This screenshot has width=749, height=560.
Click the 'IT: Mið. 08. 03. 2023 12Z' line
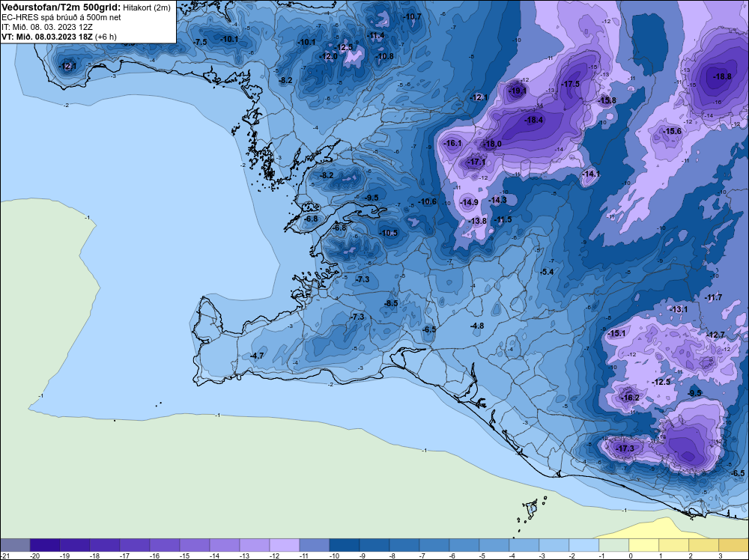coord(46,27)
